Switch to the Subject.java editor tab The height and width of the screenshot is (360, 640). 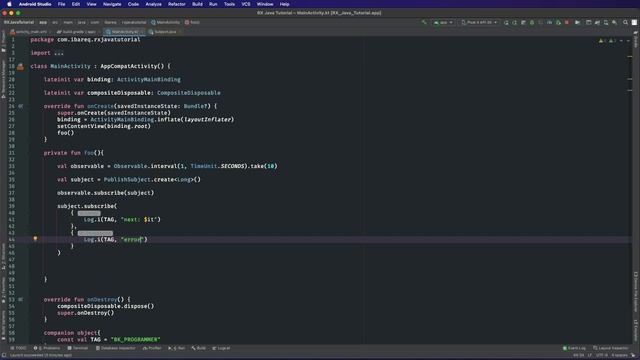163,32
